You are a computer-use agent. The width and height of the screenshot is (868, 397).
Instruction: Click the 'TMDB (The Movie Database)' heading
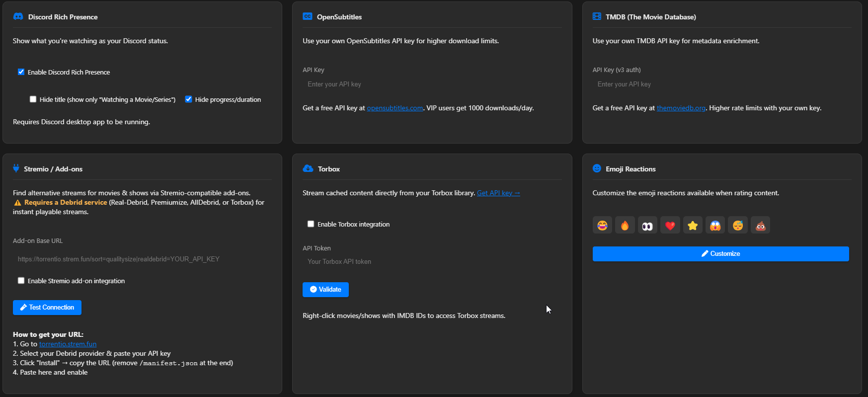pyautogui.click(x=650, y=17)
